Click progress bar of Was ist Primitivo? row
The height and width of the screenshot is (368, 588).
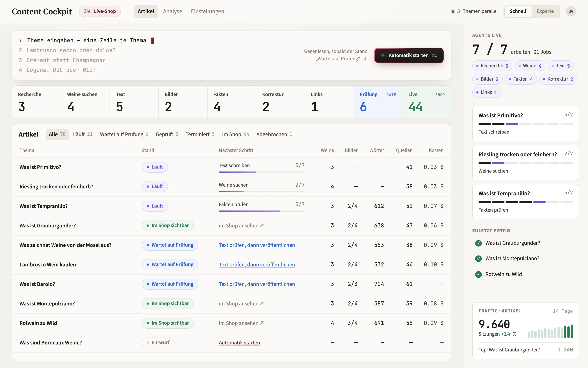[x=261, y=172]
